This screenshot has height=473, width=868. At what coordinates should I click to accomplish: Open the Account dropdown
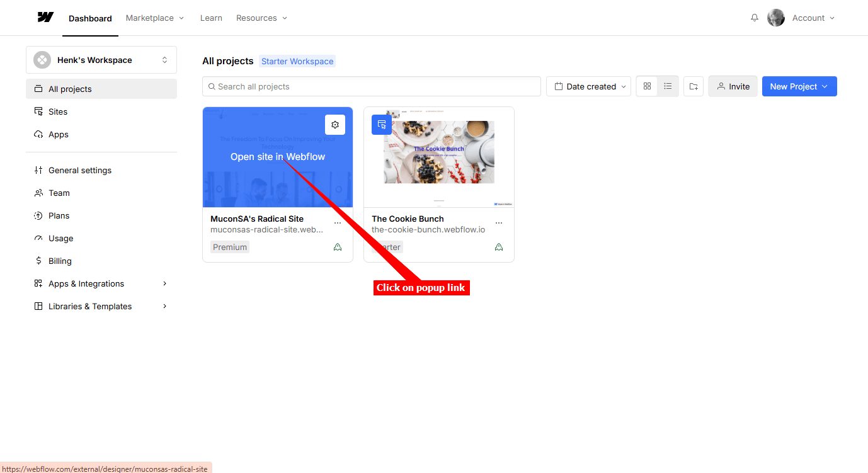pos(813,18)
